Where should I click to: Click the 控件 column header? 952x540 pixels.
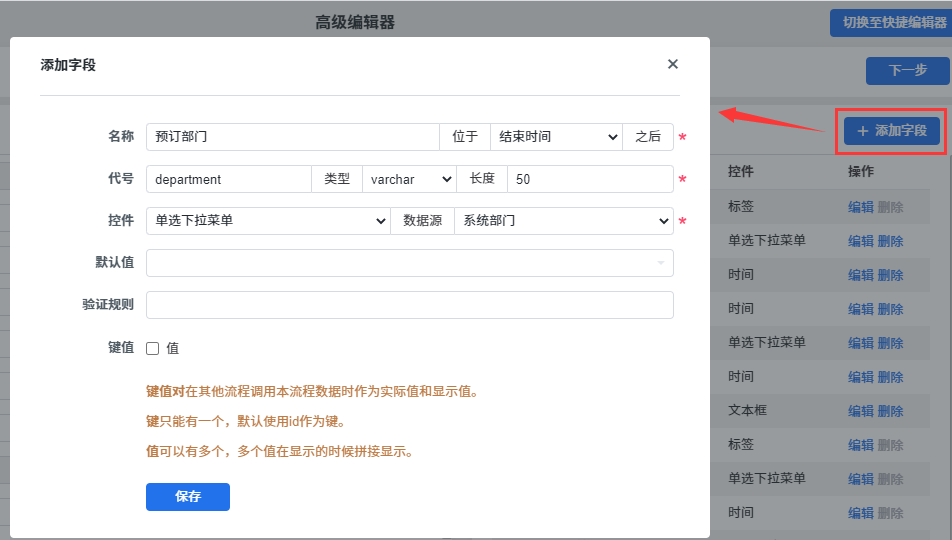pos(741,171)
